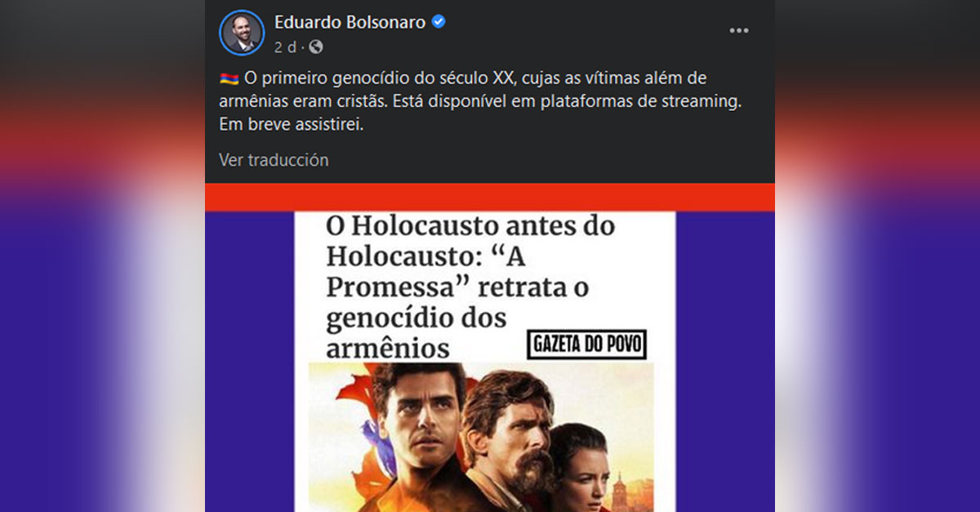Open the movie poster image

click(x=481, y=437)
